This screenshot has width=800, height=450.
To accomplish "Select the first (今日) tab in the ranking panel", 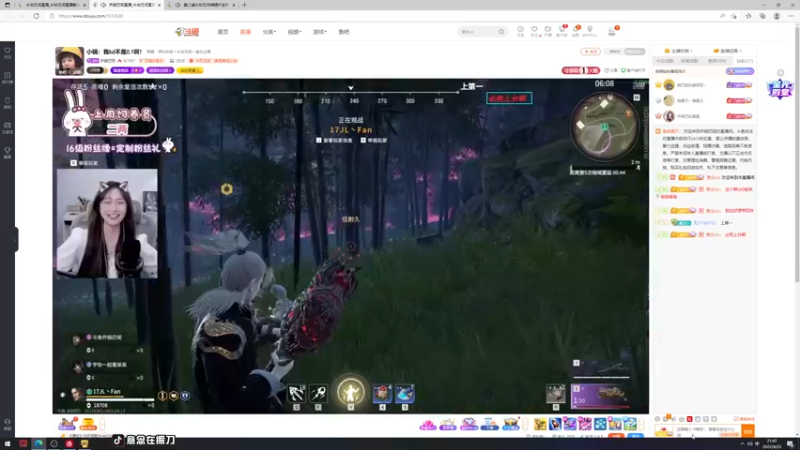I will [x=664, y=61].
